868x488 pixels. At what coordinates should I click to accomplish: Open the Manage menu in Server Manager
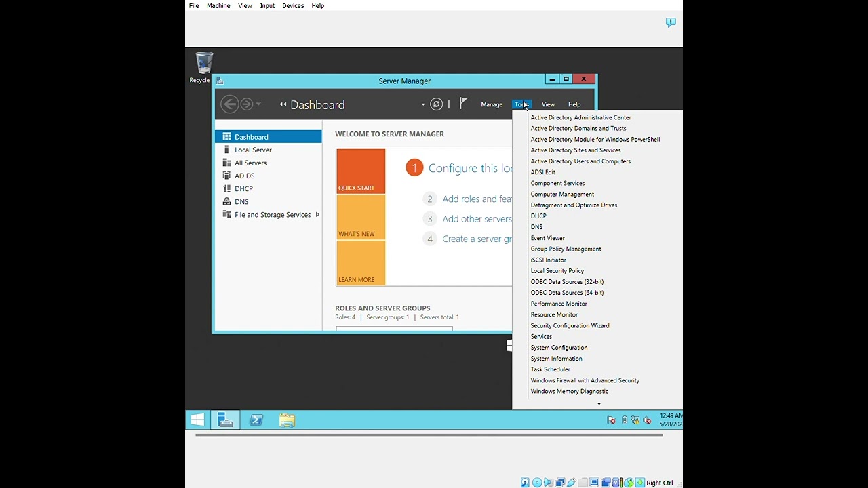click(x=492, y=104)
